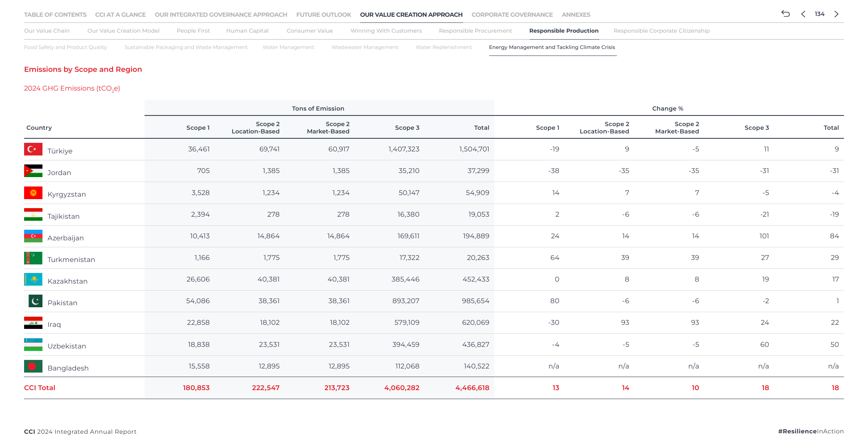Click the Türkiye flag icon
The image size is (868, 446).
click(33, 149)
